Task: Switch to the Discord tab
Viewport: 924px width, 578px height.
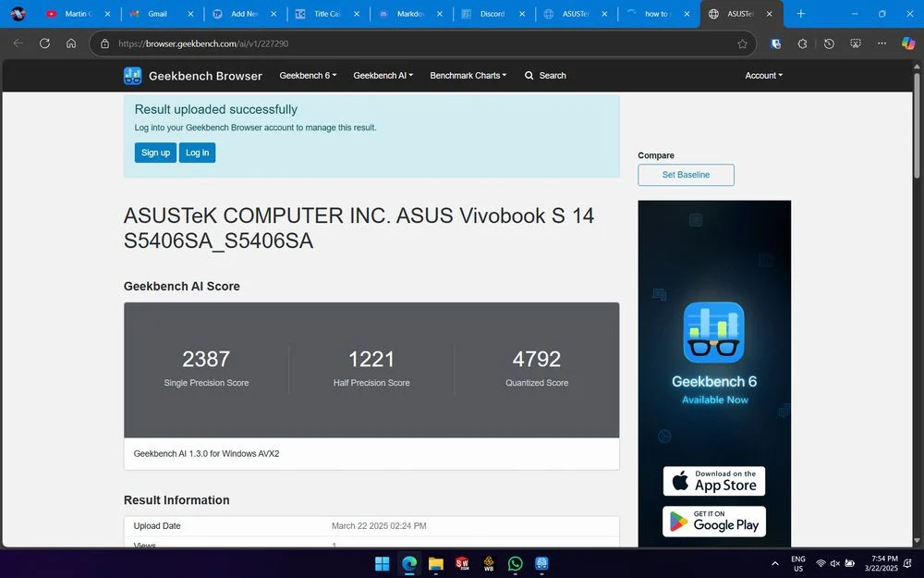Action: [492, 14]
